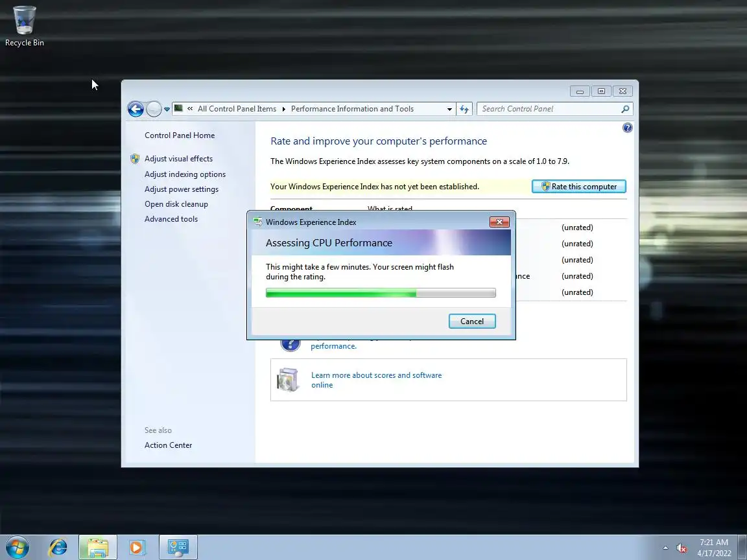The height and width of the screenshot is (560, 747).
Task: Open Windows Explorer from the taskbar
Action: tap(98, 547)
